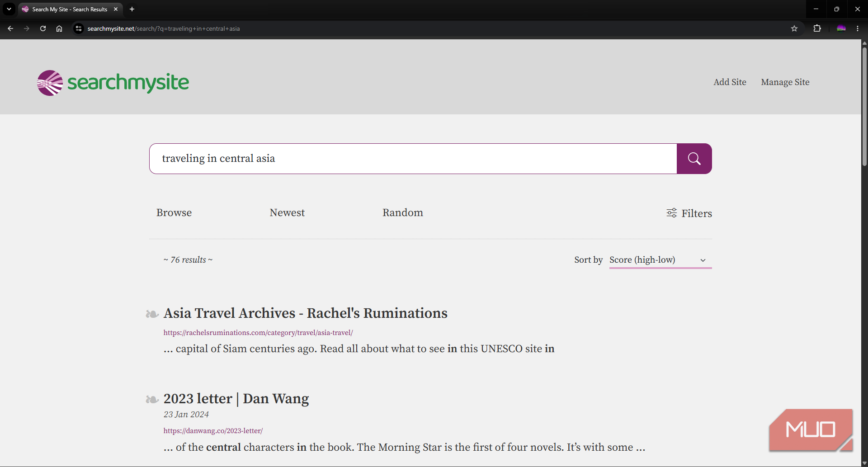Click the 'capital of Siam centuries ago' snippet

coord(359,349)
